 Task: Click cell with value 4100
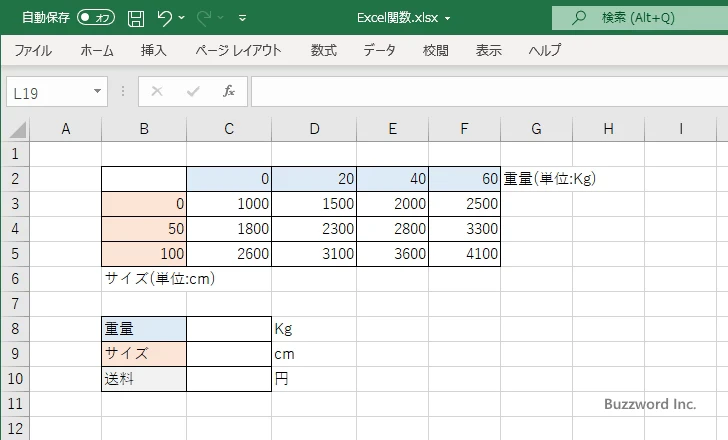[464, 254]
